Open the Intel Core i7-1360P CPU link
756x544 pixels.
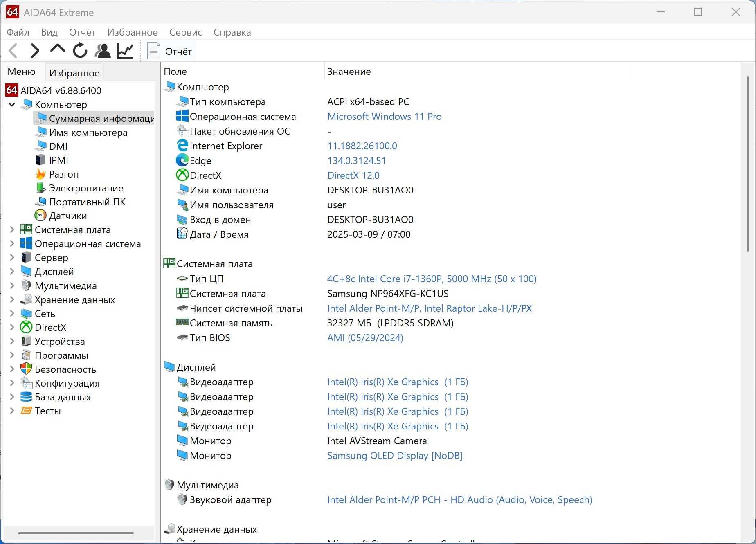(432, 279)
